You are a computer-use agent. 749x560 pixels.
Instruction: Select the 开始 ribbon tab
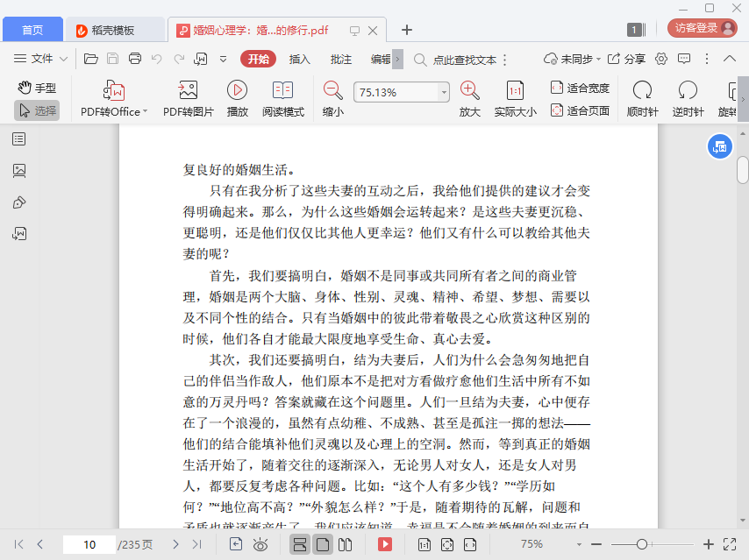(259, 60)
